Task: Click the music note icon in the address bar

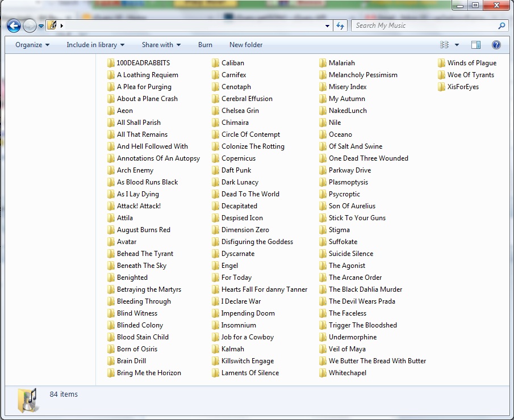Action: 51,26
